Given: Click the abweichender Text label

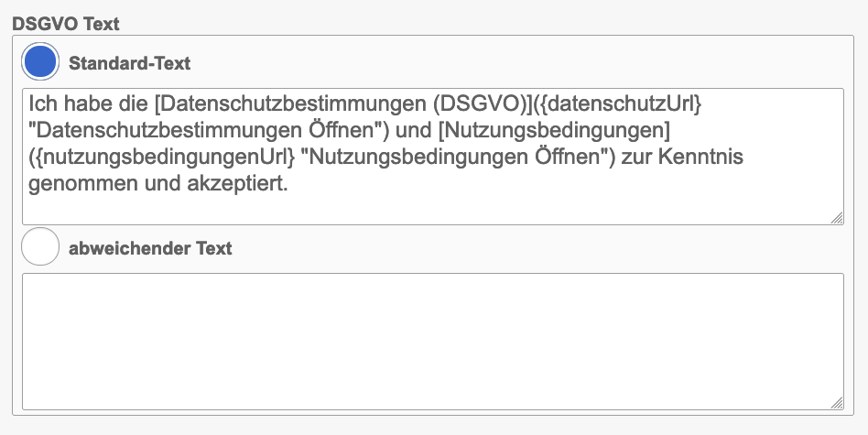Looking at the screenshot, I should [150, 248].
